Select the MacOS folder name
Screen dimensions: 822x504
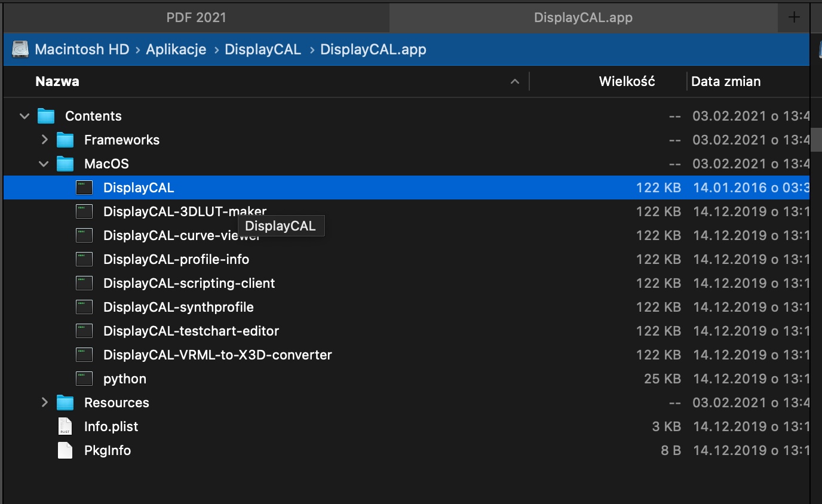pos(106,164)
